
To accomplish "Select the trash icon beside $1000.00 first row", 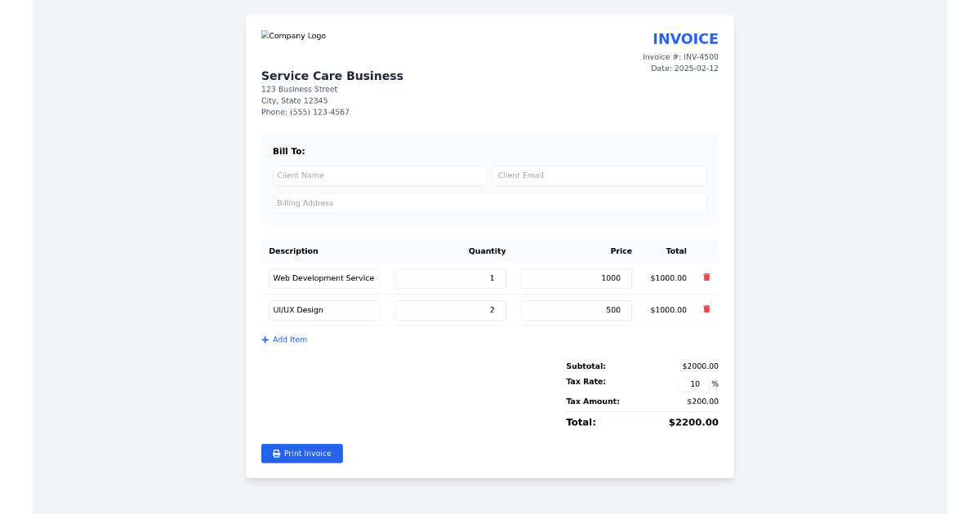I will [706, 277].
